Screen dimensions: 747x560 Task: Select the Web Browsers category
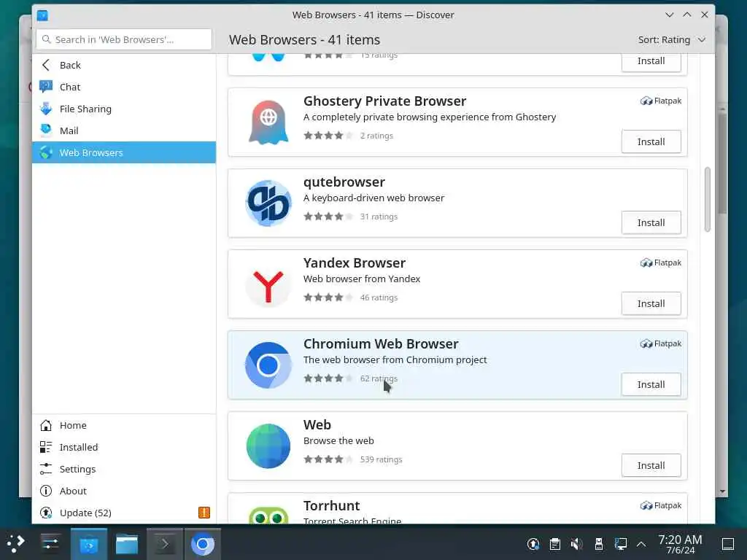[x=124, y=152]
